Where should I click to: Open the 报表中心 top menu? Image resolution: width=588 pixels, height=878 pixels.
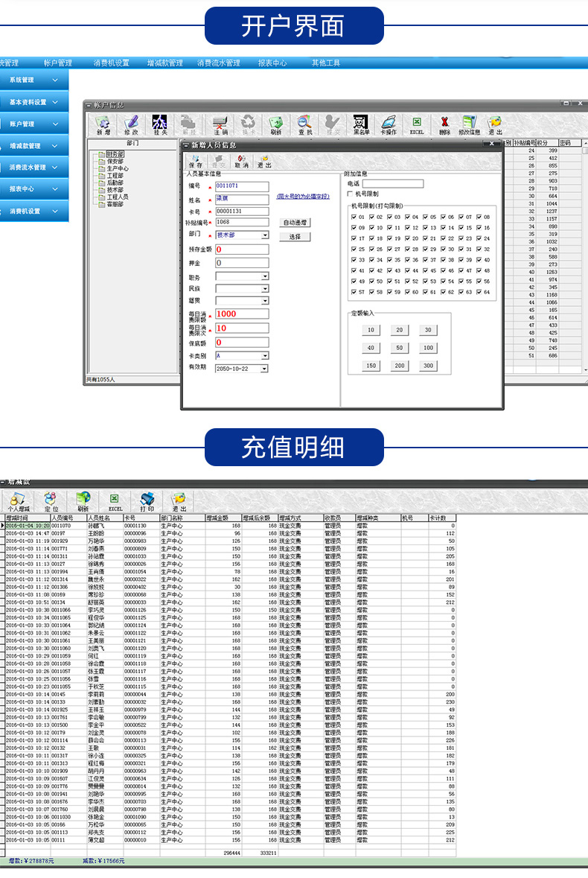click(272, 63)
